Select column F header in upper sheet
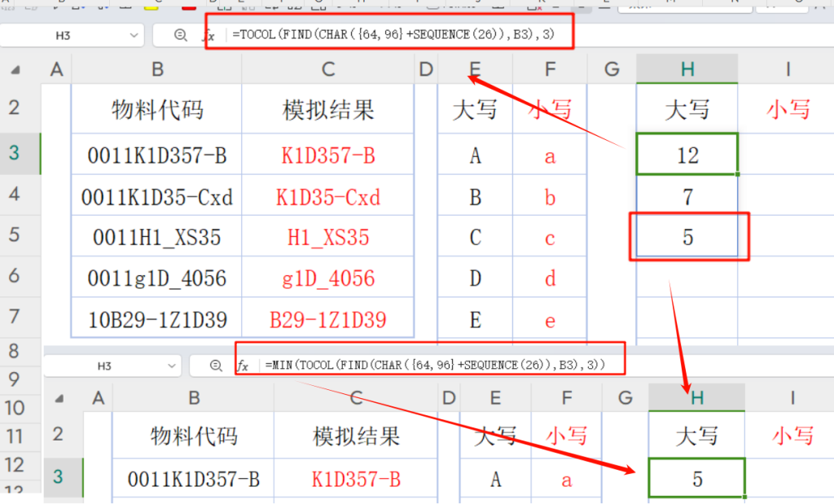Screen dimensions: 834x504 [550, 69]
